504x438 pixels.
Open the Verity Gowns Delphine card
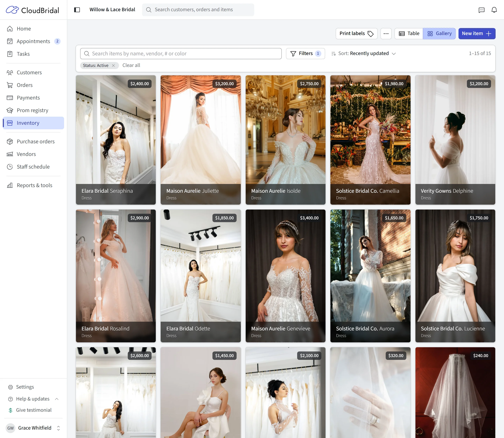pyautogui.click(x=455, y=140)
